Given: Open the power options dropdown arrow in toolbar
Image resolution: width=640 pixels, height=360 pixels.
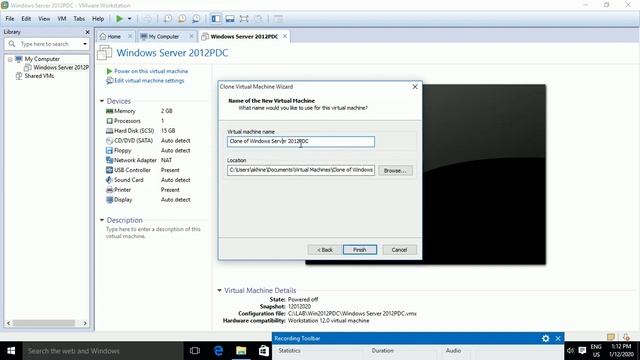Looking at the screenshot, I should [x=129, y=19].
